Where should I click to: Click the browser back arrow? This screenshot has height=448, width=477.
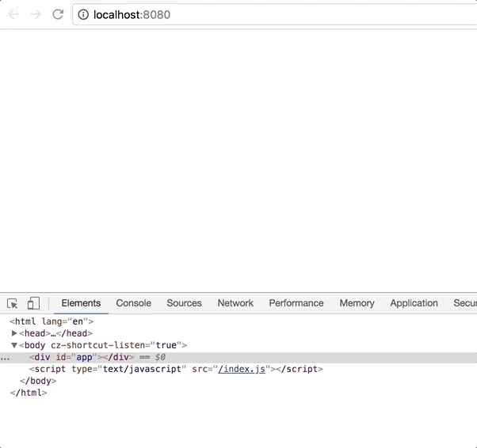coord(13,14)
